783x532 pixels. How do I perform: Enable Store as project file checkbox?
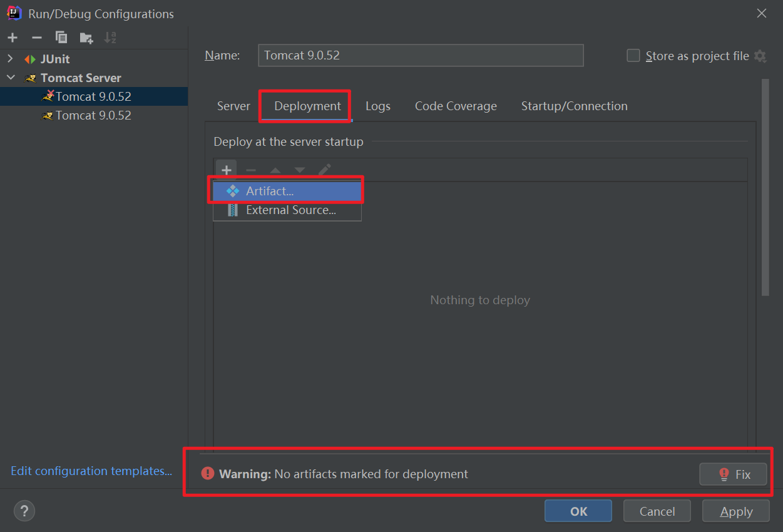(633, 56)
